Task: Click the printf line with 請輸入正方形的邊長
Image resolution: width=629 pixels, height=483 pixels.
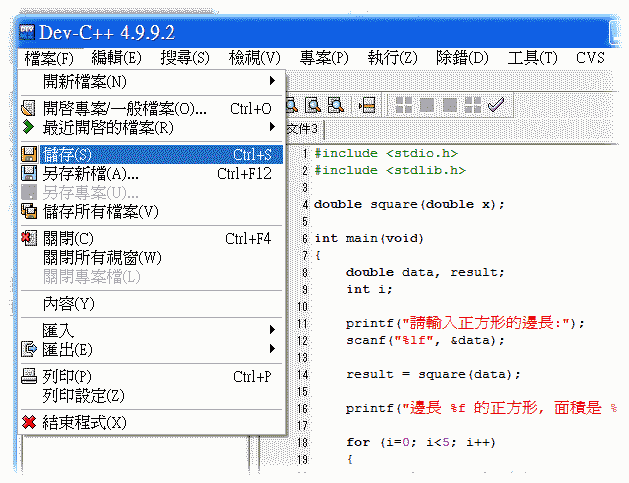Action: click(x=465, y=323)
